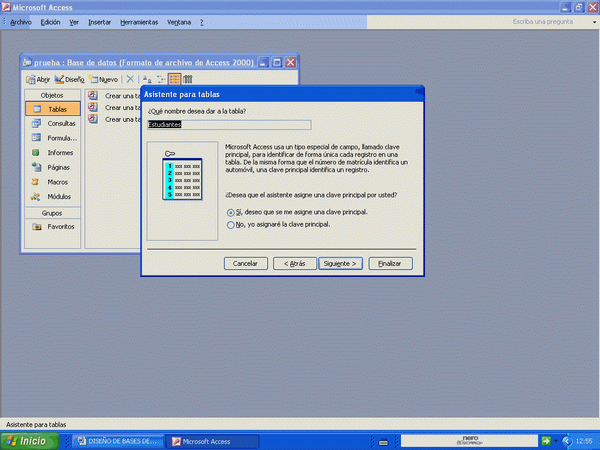
Task: Minimize the prueba database window
Action: click(x=263, y=62)
